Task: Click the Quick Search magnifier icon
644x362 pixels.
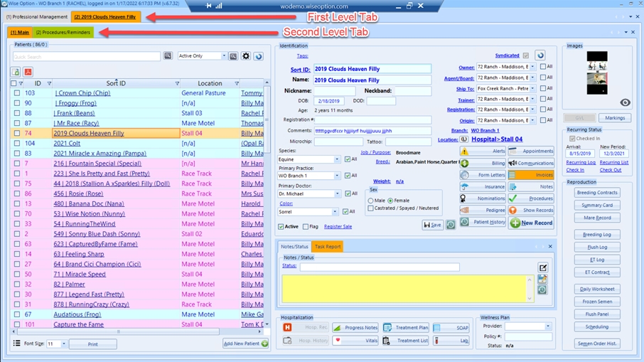Action: (x=168, y=56)
